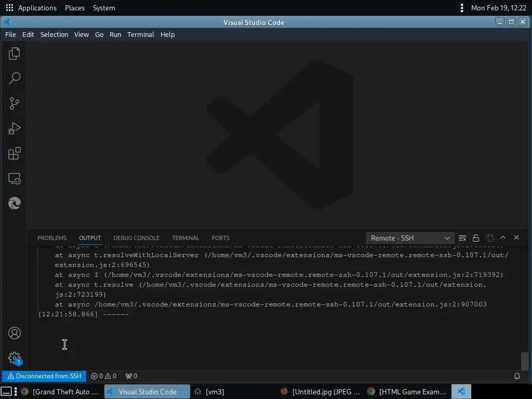Open the System menu
Image resolution: width=532 pixels, height=399 pixels.
104,8
